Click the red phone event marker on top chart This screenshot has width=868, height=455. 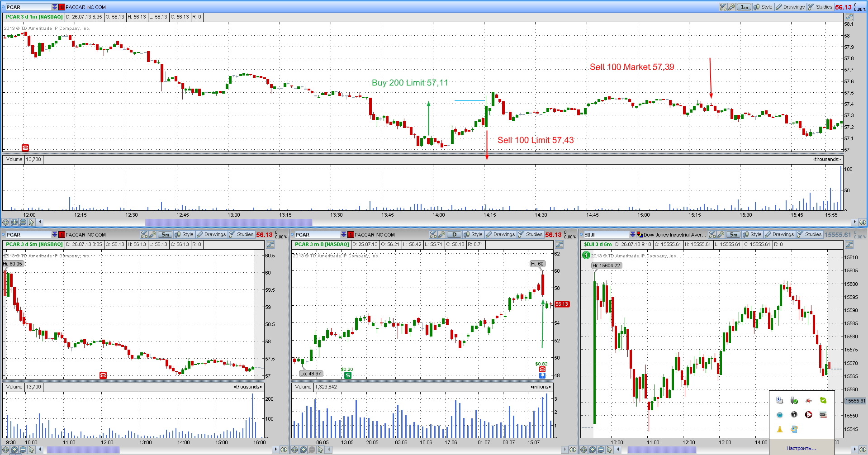click(25, 148)
